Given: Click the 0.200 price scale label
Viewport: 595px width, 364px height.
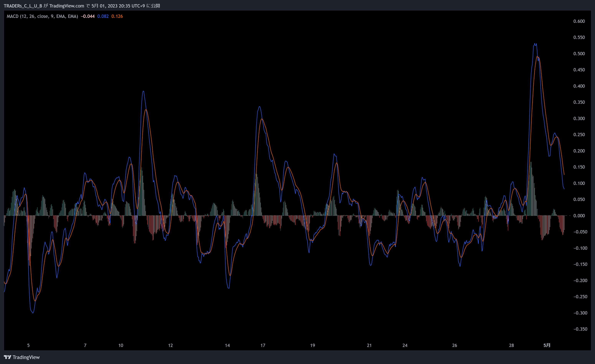Looking at the screenshot, I should tap(579, 151).
